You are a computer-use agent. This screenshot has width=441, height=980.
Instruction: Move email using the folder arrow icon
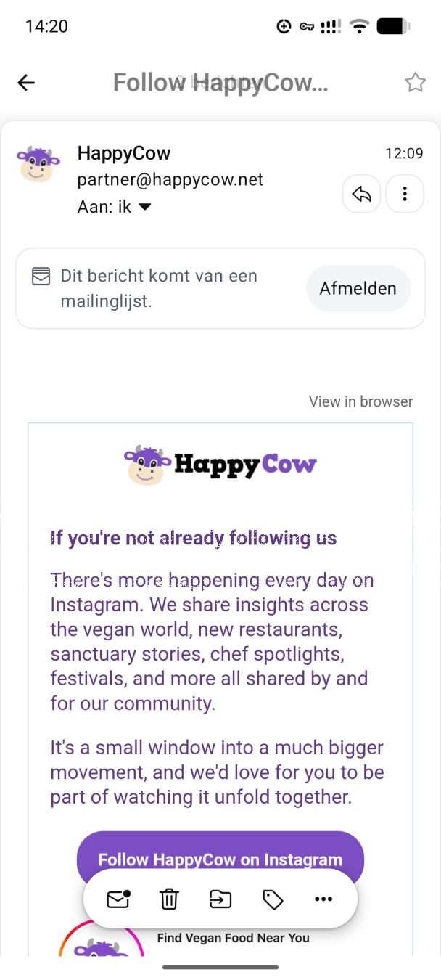point(220,899)
